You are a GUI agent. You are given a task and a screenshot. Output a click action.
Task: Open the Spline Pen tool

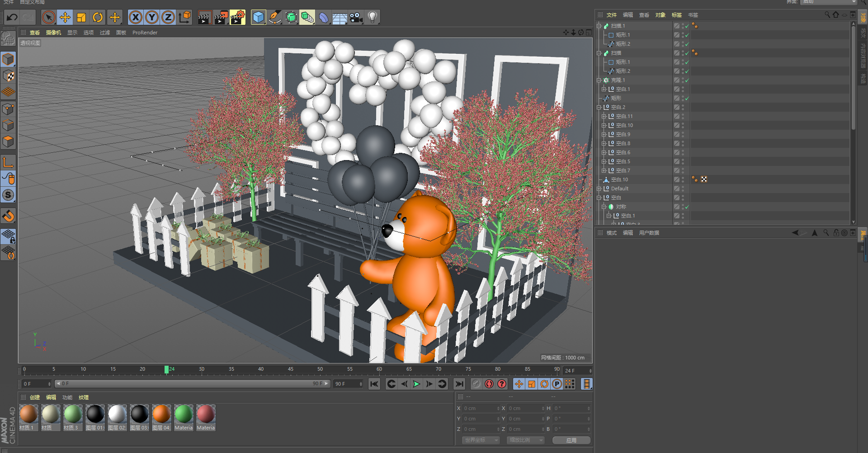coord(275,18)
